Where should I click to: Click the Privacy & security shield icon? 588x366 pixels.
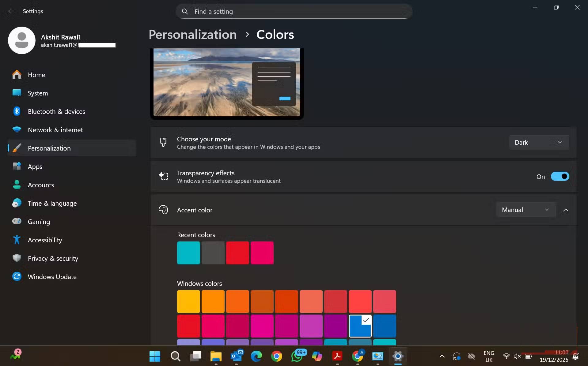point(17,258)
